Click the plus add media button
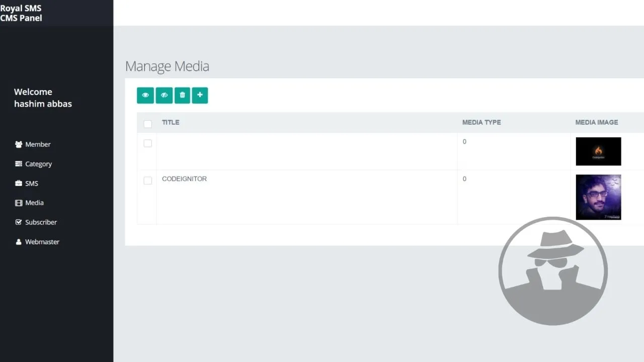The width and height of the screenshot is (644, 362). (x=200, y=95)
